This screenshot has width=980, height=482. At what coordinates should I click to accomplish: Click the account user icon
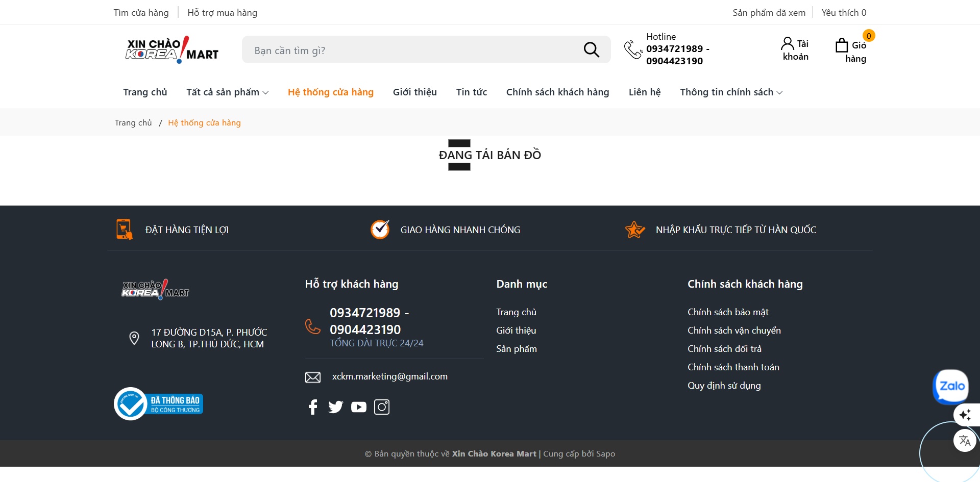(x=787, y=43)
